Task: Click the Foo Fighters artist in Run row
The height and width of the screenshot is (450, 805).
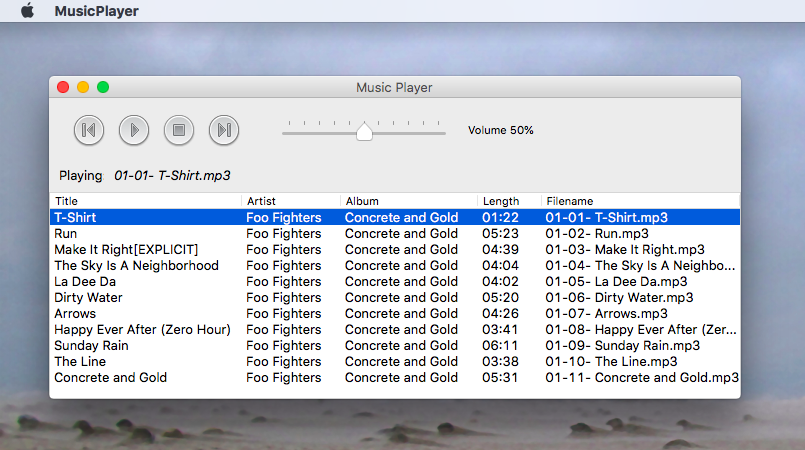Action: (x=283, y=233)
